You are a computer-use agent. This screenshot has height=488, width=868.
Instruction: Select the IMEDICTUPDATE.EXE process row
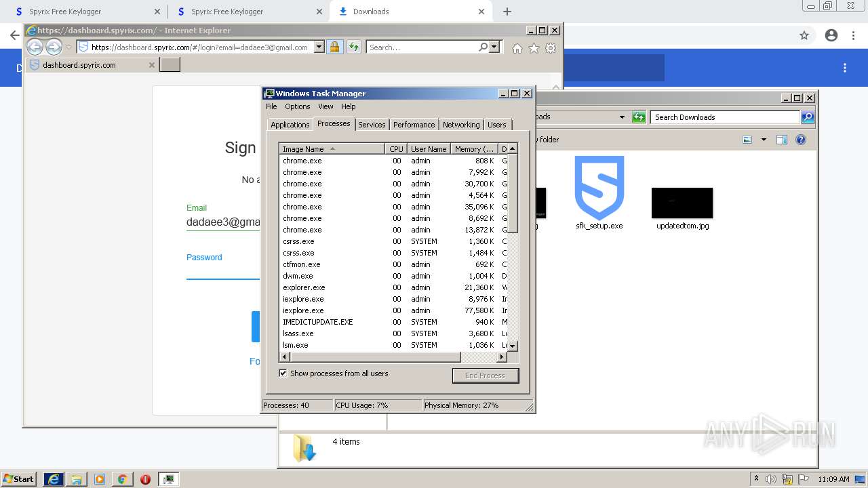[393, 322]
